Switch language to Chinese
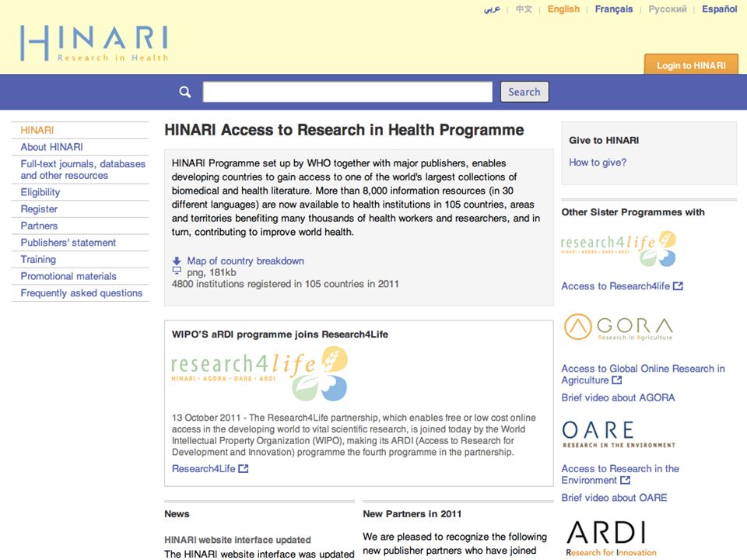 (x=524, y=9)
